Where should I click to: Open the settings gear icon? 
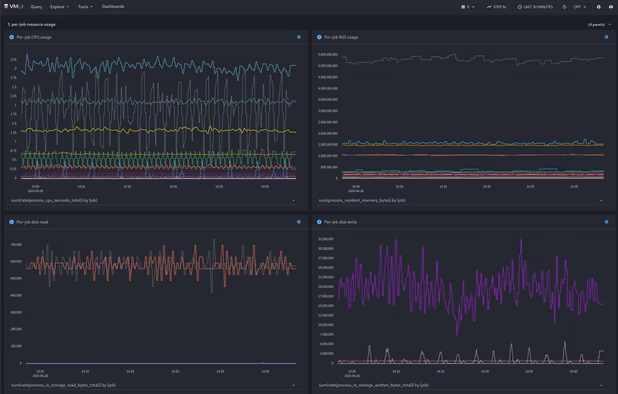tap(598, 7)
